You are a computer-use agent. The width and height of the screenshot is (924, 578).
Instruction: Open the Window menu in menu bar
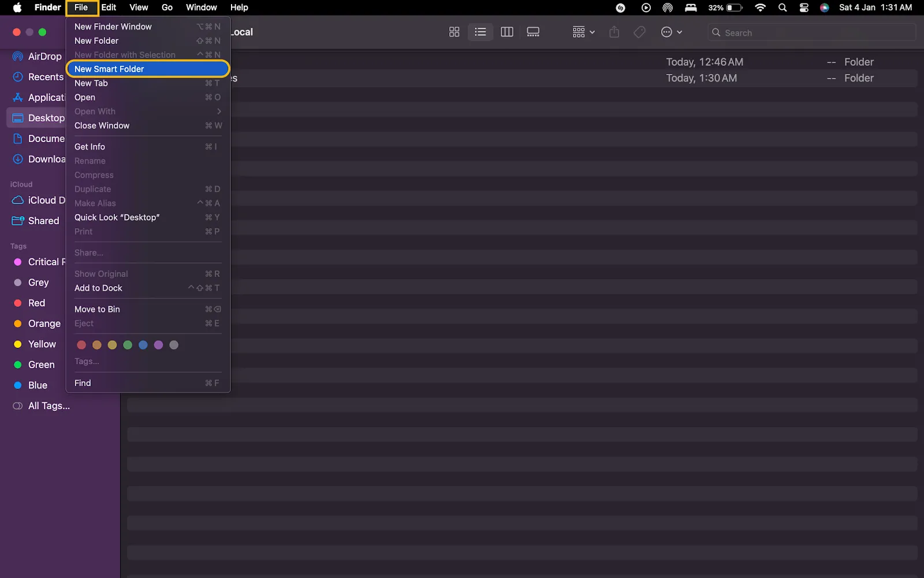(x=202, y=8)
